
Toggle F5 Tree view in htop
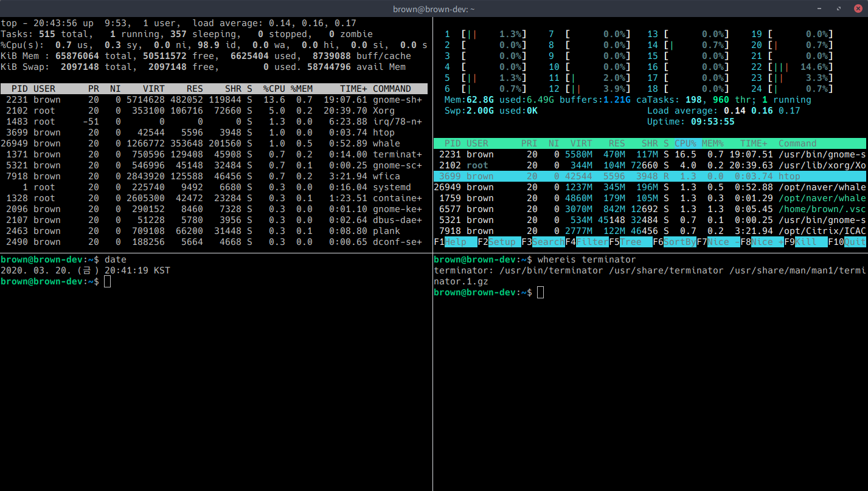[631, 242]
